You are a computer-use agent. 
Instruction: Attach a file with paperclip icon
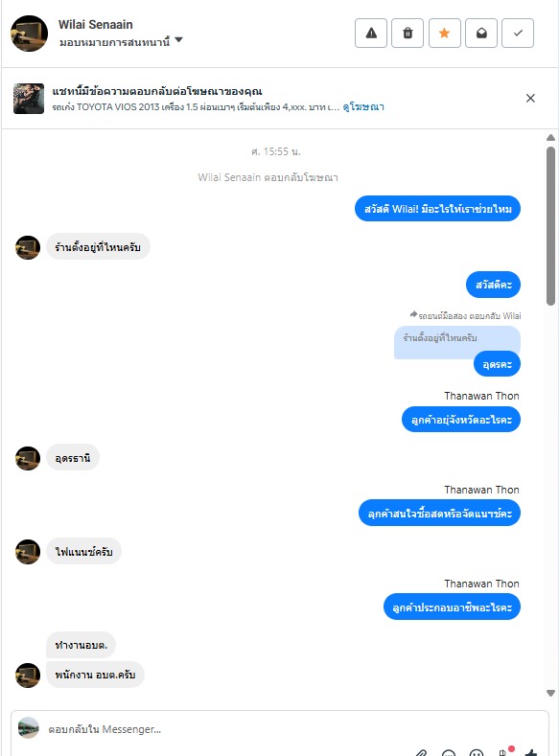pyautogui.click(x=421, y=753)
